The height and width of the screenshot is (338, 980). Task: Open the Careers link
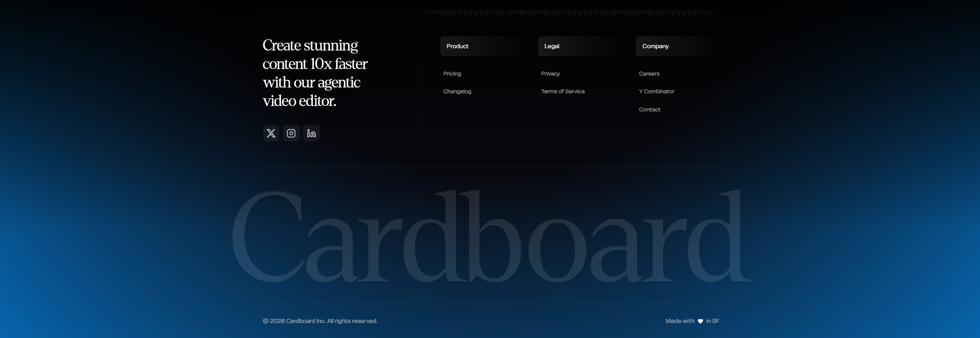click(649, 74)
